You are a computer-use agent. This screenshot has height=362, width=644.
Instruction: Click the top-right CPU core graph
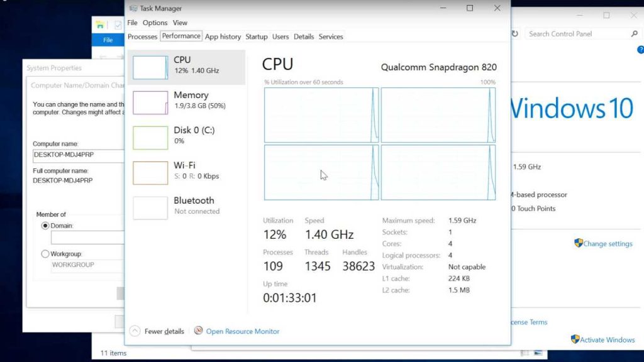tap(438, 115)
